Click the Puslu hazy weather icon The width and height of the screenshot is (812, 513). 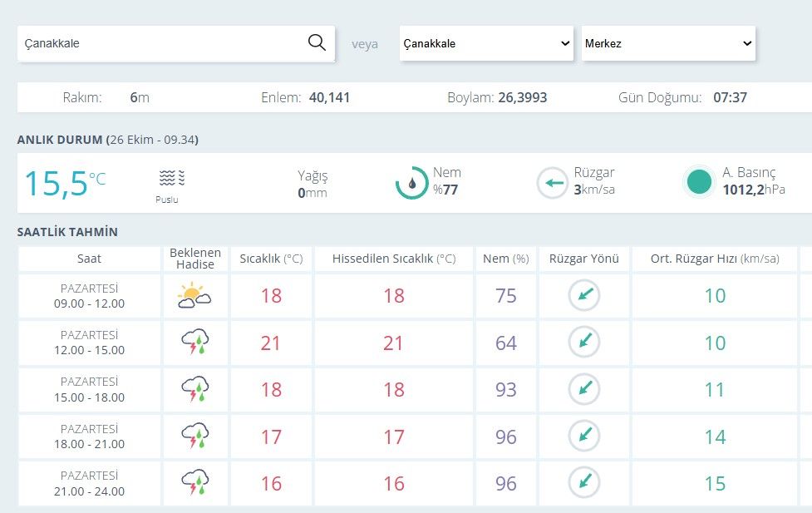(172, 178)
